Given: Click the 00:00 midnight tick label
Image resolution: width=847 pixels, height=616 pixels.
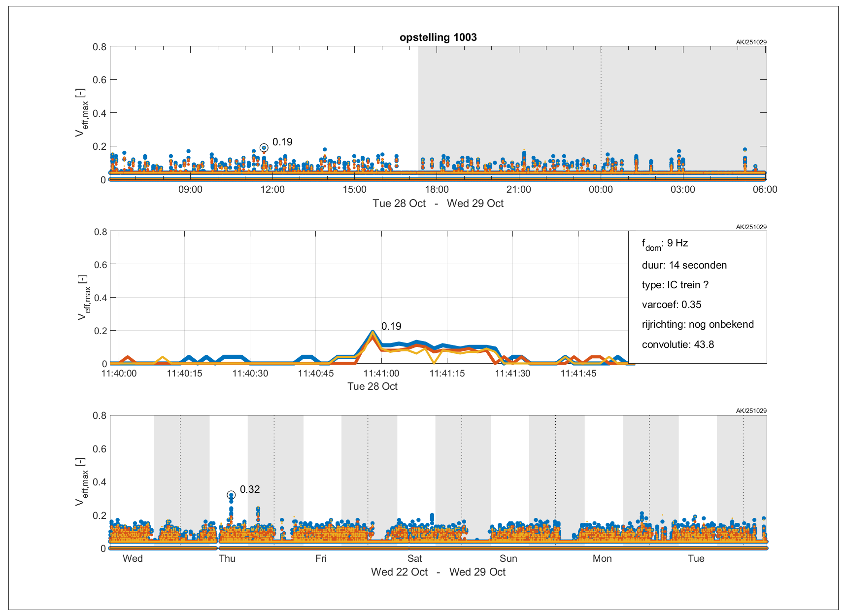Looking at the screenshot, I should (601, 190).
